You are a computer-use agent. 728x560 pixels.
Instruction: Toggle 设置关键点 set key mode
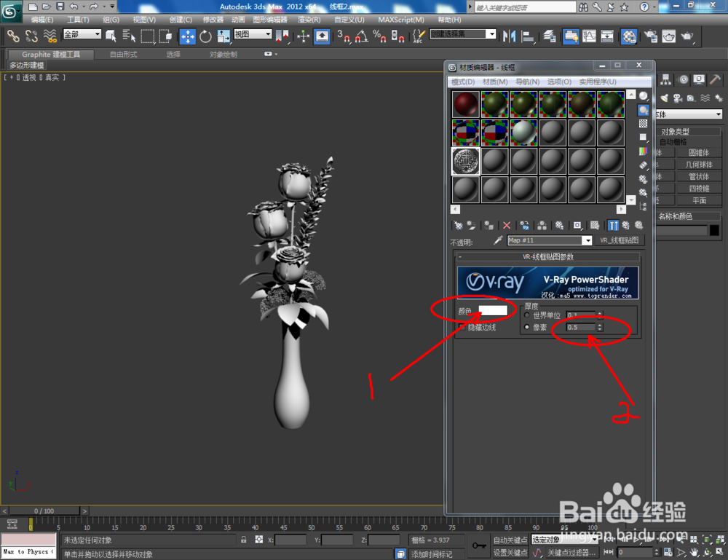tap(510, 552)
